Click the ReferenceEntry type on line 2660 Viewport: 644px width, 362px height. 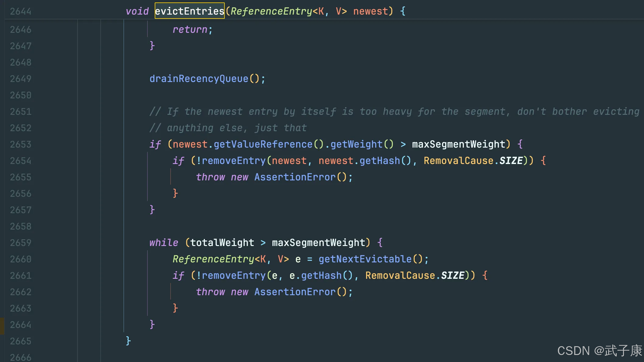213,259
